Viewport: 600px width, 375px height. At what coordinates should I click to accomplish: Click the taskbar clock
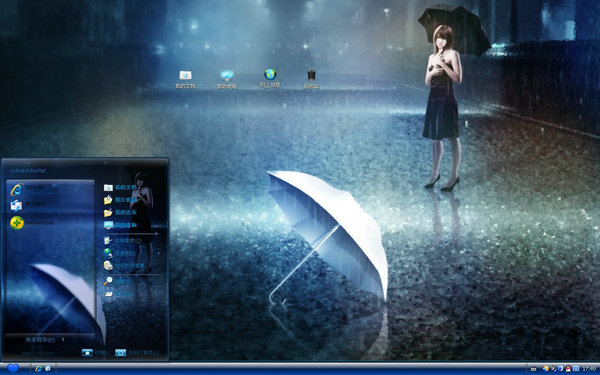point(589,369)
